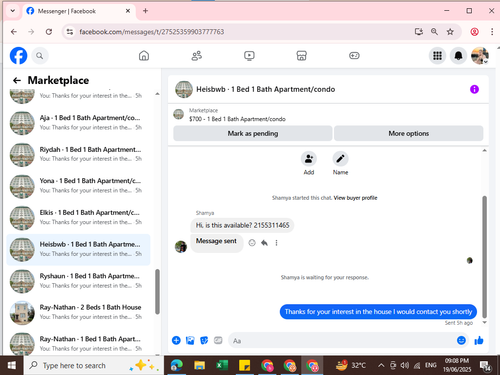Click the chat scrollbar down arrow

[485, 322]
